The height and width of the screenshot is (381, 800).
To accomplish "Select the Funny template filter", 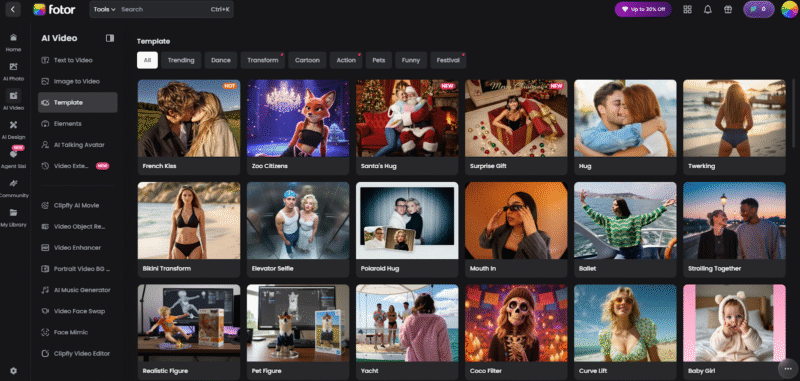I will click(x=411, y=60).
